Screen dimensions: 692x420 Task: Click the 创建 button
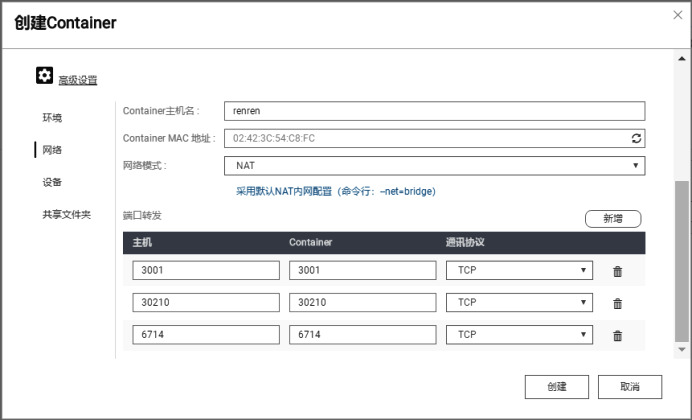(x=557, y=387)
